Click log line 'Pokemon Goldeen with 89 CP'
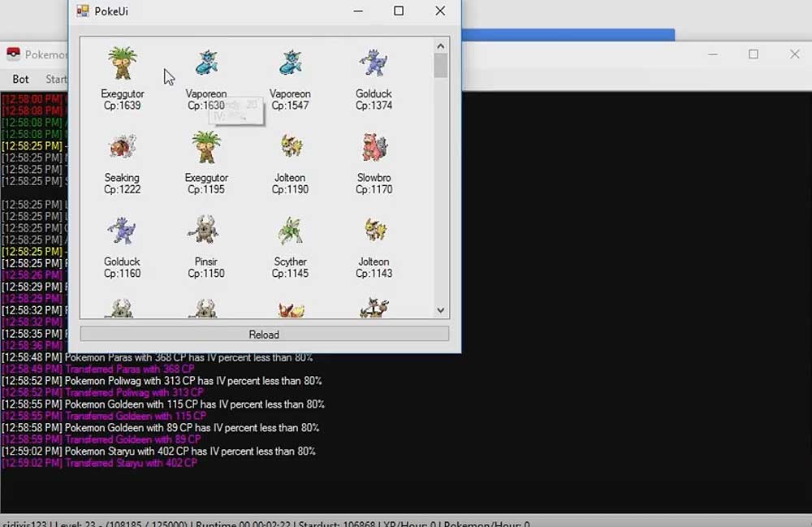This screenshot has width=812, height=527. (161, 428)
